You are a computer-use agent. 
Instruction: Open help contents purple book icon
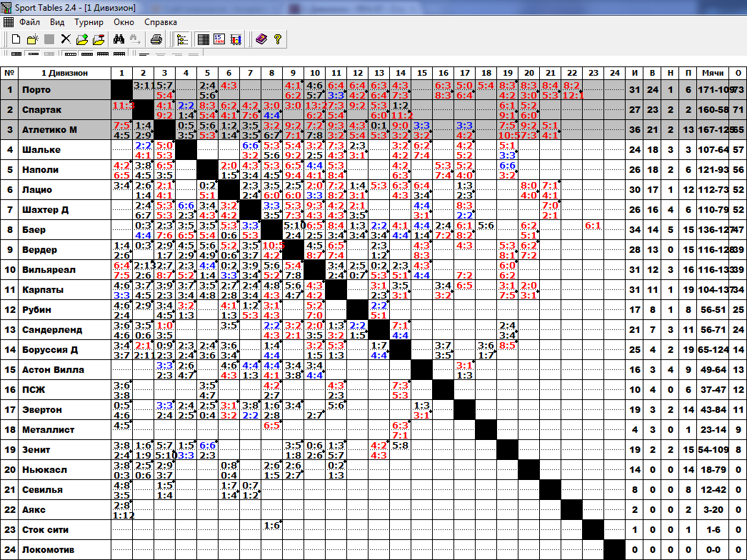coord(261,39)
